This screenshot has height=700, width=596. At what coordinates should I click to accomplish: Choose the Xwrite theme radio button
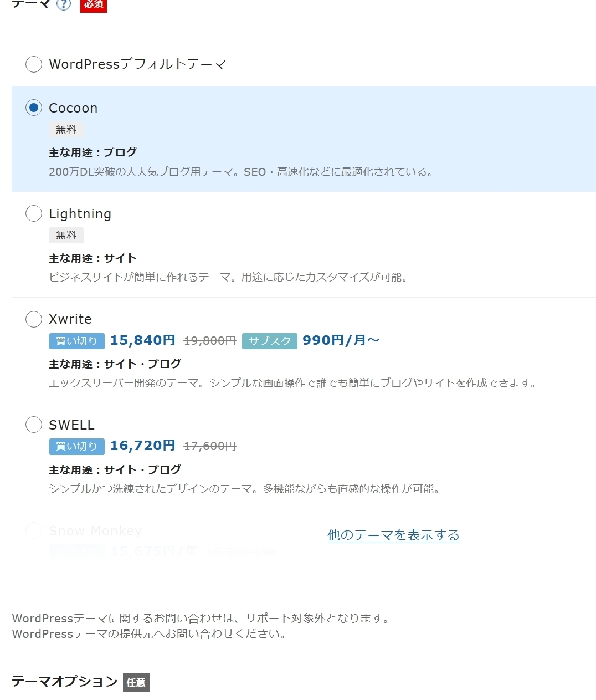click(x=34, y=319)
